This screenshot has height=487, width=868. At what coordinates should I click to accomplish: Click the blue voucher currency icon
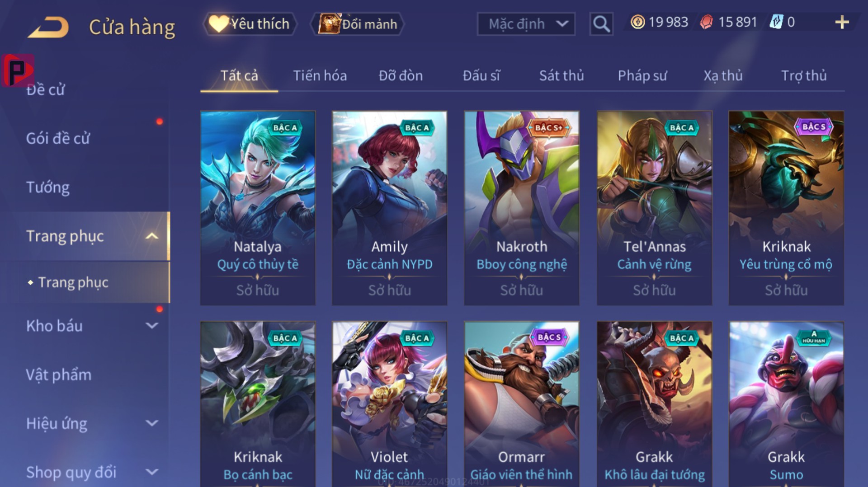click(x=776, y=22)
